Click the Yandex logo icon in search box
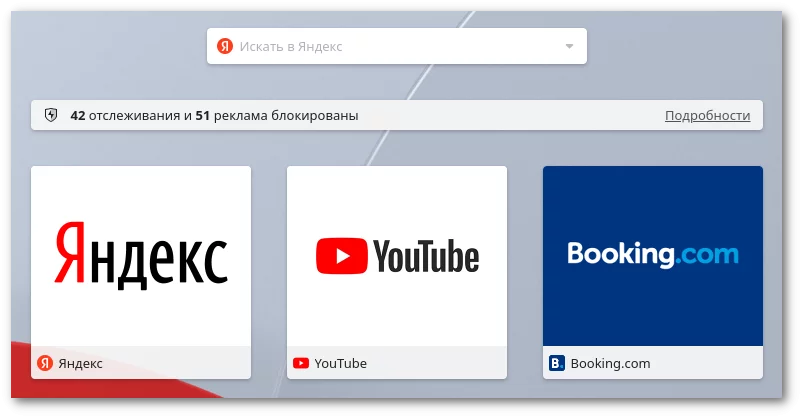The height and width of the screenshot is (417, 801). [225, 46]
